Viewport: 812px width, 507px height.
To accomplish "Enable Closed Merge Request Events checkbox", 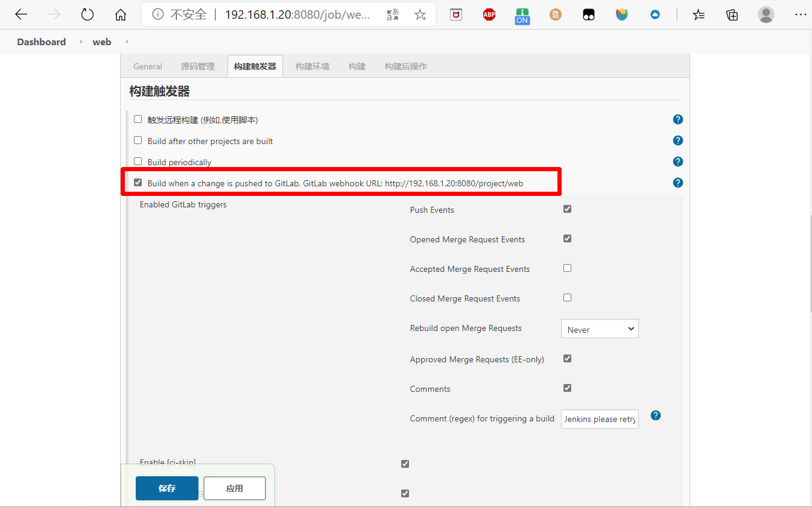I will (x=567, y=298).
